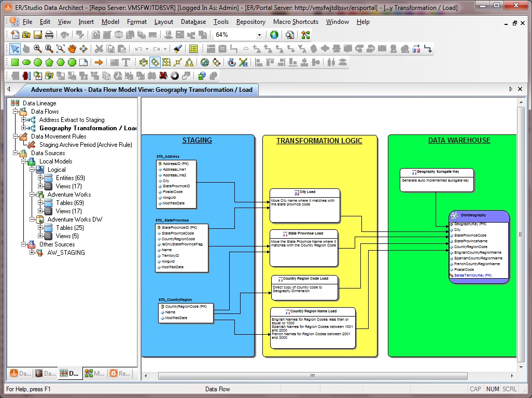532x398 pixels.
Task: Select Staging Archive Period (Archive Rule)
Action: click(86, 145)
